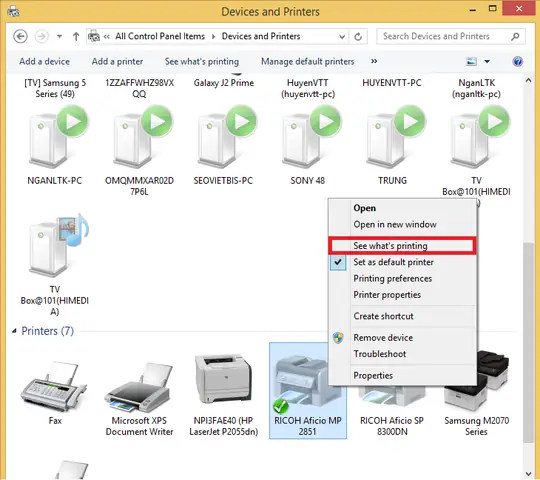Screen dimensions: 540x480
Task: Show more toolbar commands chevron
Action: 374,61
